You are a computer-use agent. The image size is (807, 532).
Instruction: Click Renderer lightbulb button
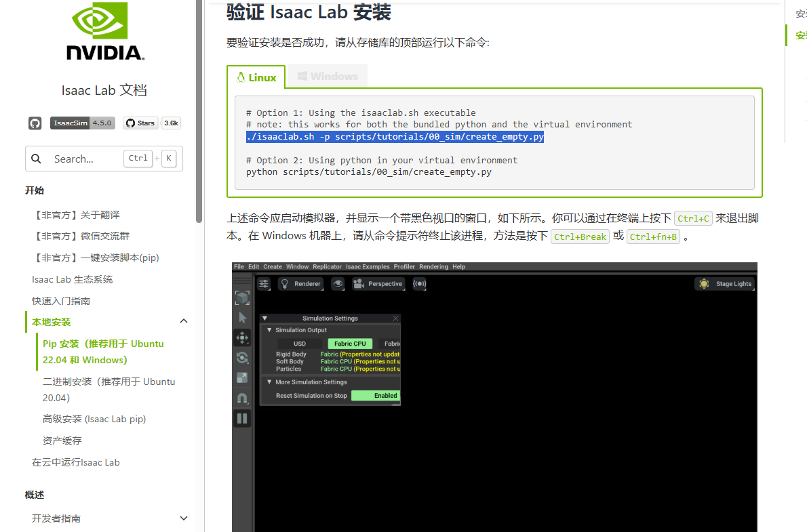pos(301,283)
